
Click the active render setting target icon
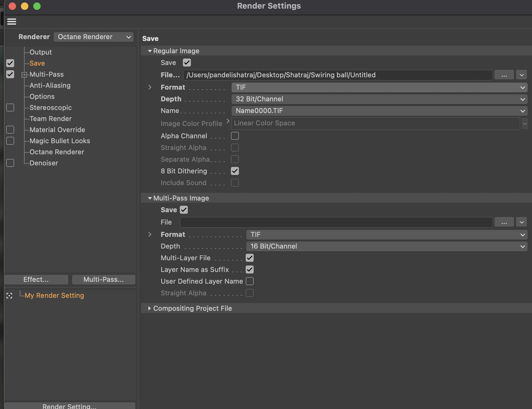10,296
